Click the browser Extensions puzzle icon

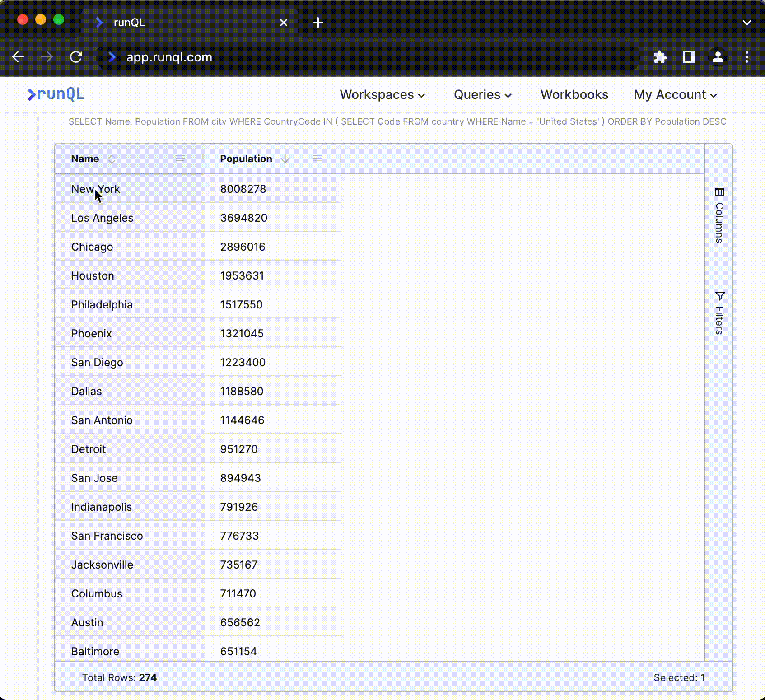(660, 57)
